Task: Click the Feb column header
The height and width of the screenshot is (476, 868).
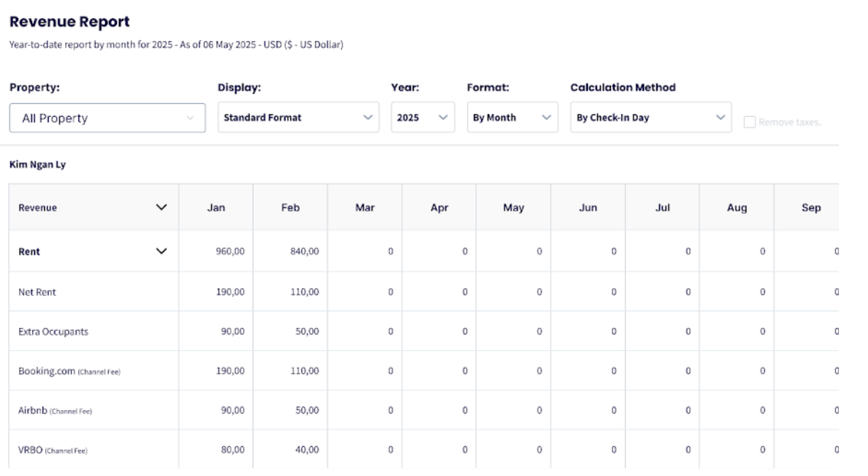Action: [x=290, y=208]
